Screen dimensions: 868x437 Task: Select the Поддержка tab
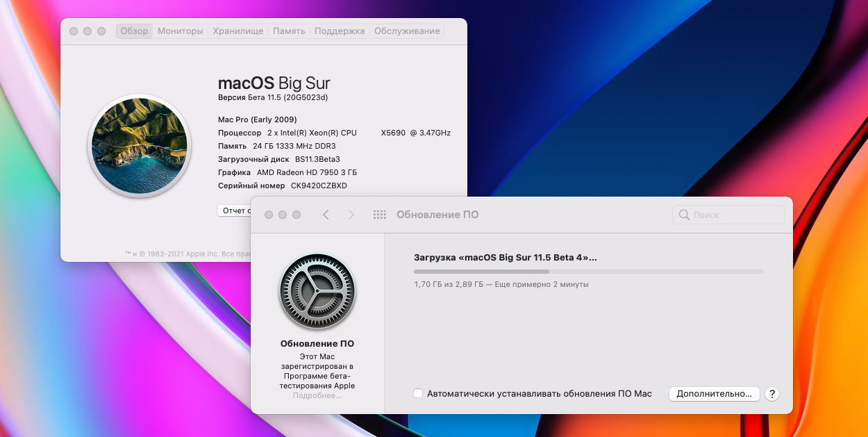click(340, 31)
